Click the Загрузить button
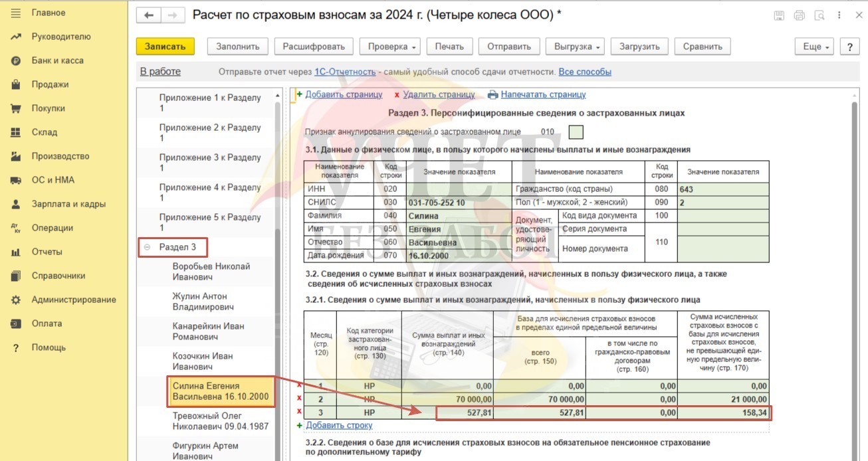This screenshot has height=461, width=868. (639, 46)
